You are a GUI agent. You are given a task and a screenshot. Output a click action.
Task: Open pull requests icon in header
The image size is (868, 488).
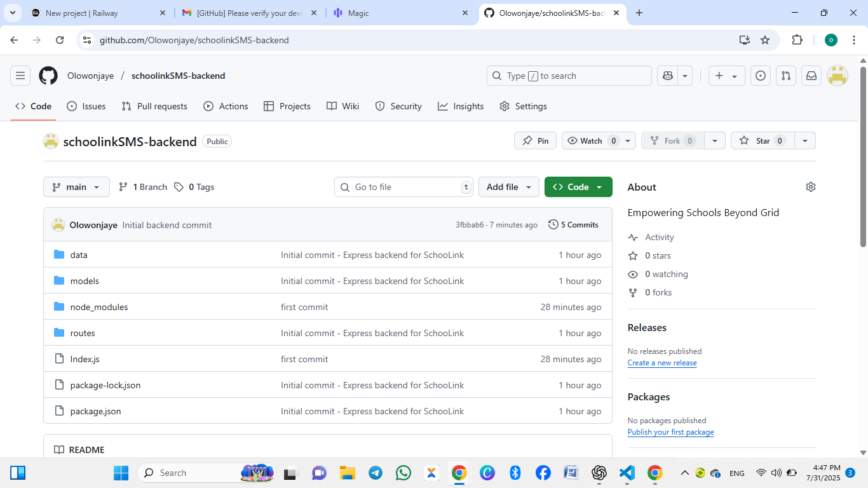(786, 76)
